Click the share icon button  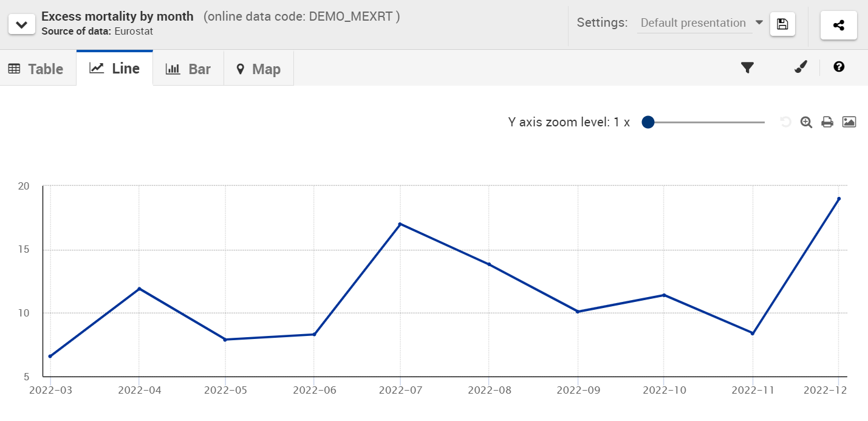(x=838, y=25)
